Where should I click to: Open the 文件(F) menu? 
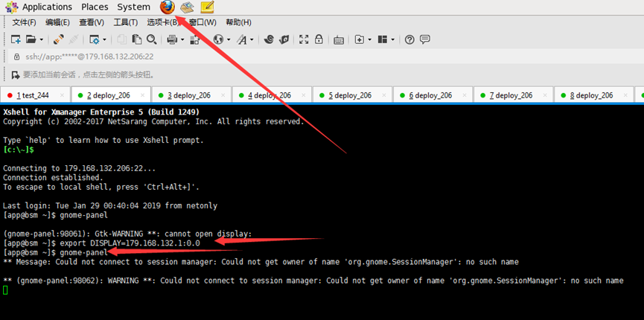coord(24,22)
